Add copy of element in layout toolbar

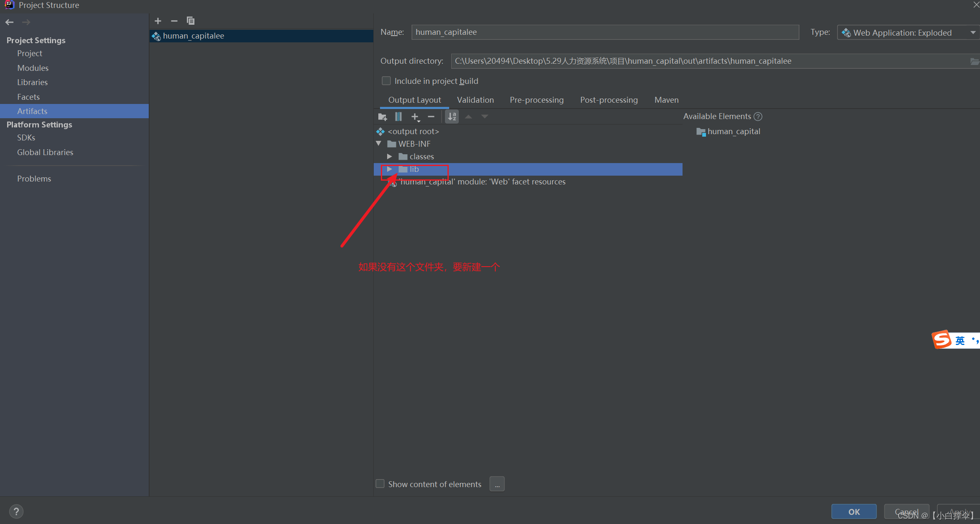(415, 117)
